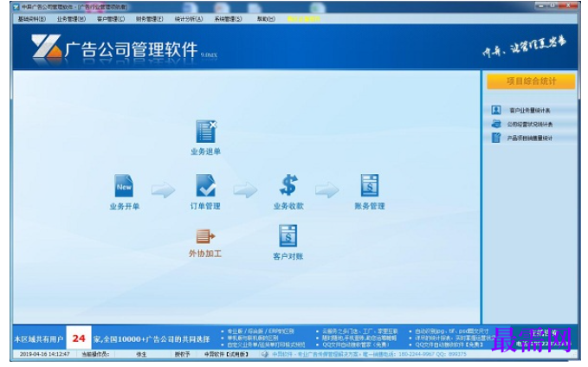Open the 客户对账 reconciliation icon
The width and height of the screenshot is (588, 367).
[288, 235]
